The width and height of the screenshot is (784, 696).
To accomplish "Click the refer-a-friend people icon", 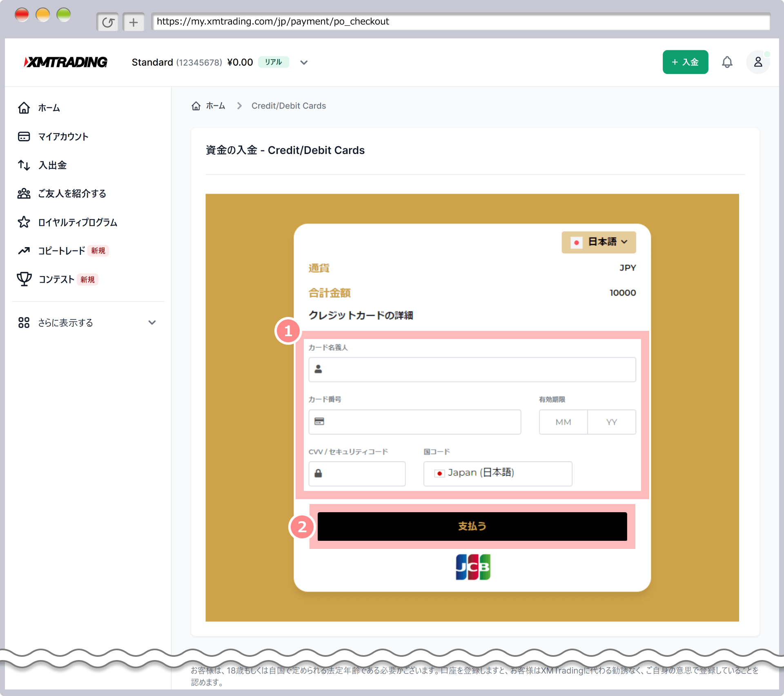I will coord(24,194).
